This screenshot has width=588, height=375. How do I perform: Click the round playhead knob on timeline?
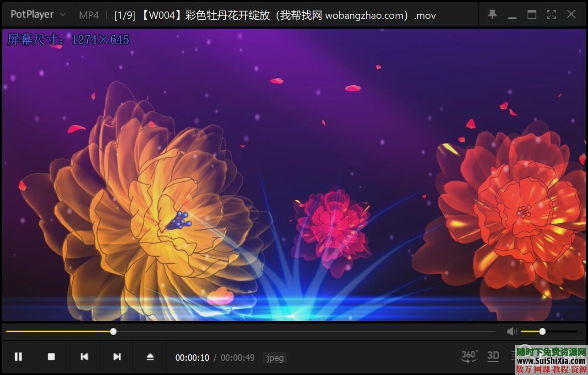[113, 331]
